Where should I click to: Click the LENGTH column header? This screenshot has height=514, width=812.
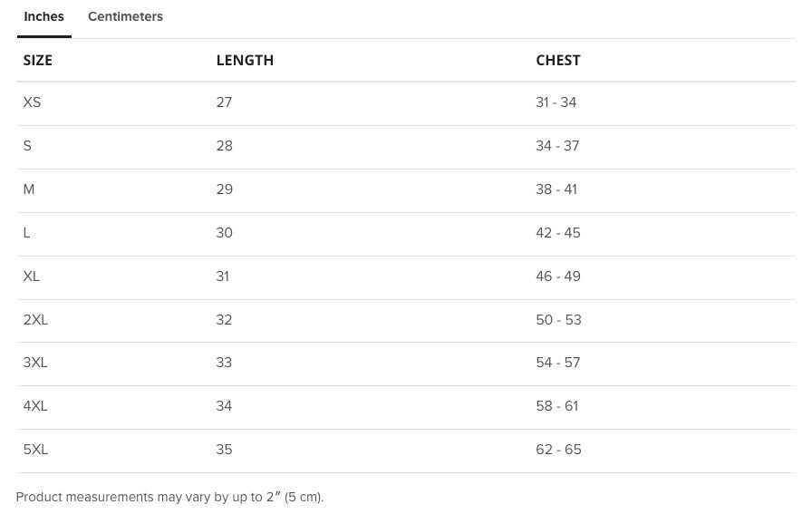(245, 60)
